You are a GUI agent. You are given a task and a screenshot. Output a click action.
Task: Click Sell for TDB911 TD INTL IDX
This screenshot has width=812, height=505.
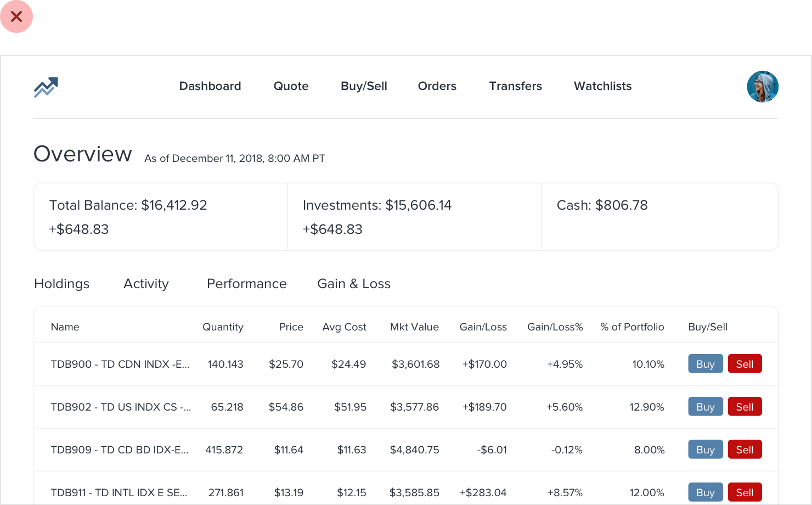(x=745, y=492)
